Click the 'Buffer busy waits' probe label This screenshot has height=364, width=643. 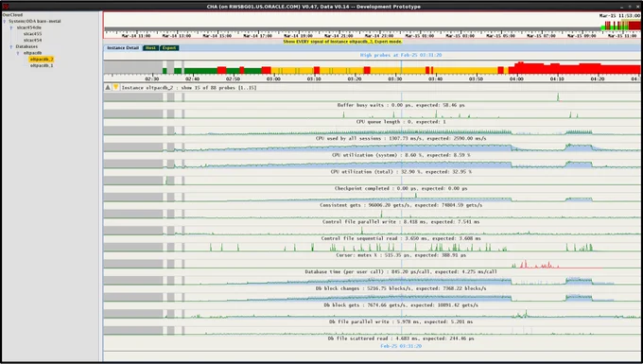[x=401, y=105]
